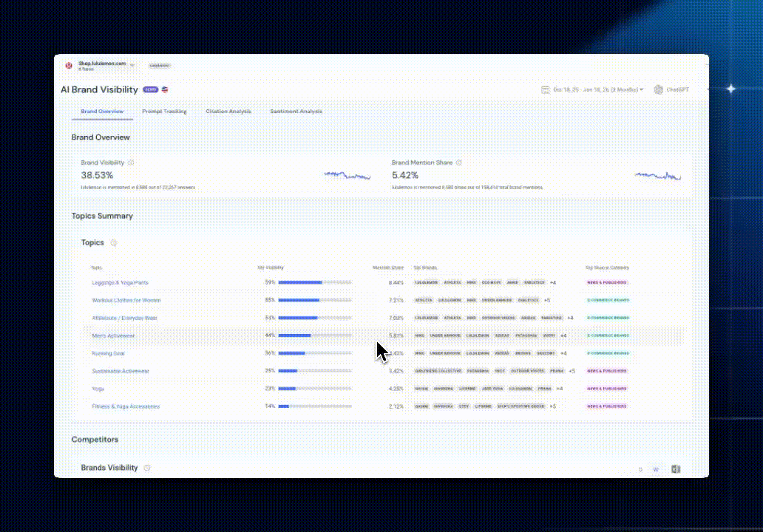Click the Brand Mention Share sparkline chart
This screenshot has width=763, height=532.
[658, 176]
